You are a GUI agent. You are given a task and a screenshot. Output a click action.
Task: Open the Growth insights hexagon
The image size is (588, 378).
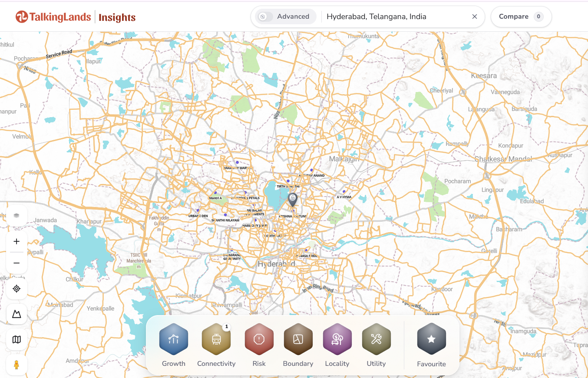pyautogui.click(x=174, y=339)
